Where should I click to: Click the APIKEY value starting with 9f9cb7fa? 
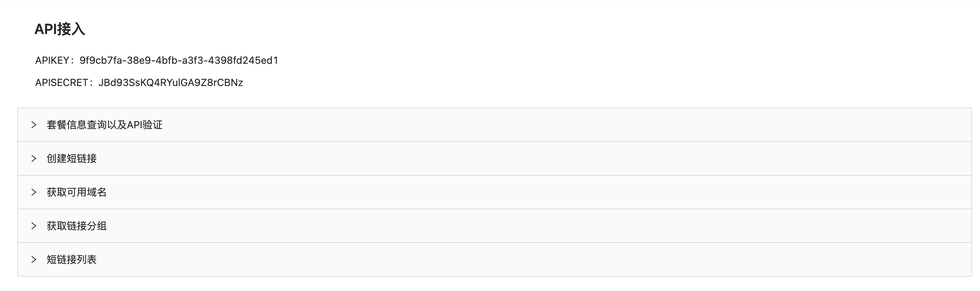click(x=179, y=61)
